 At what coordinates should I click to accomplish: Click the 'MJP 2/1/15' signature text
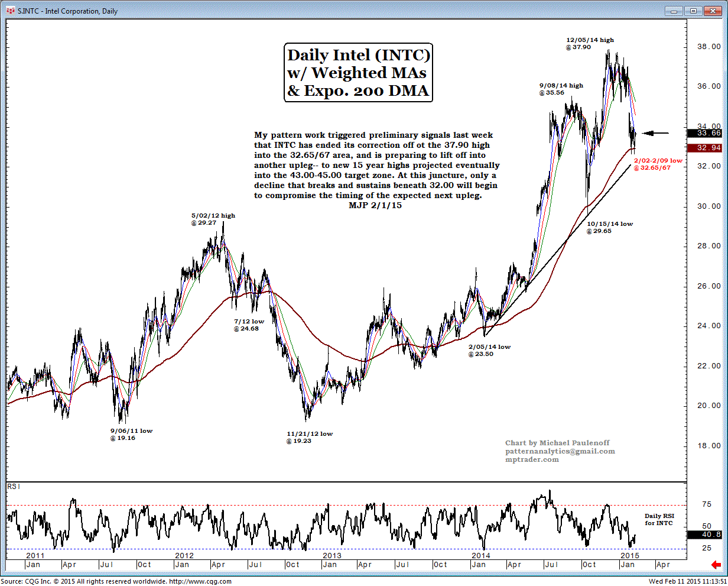pyautogui.click(x=376, y=205)
